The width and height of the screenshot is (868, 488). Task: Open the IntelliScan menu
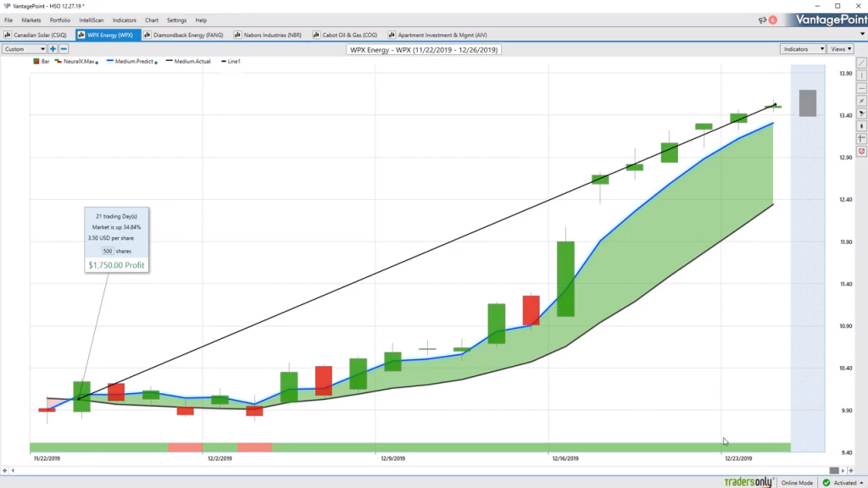[x=92, y=20]
